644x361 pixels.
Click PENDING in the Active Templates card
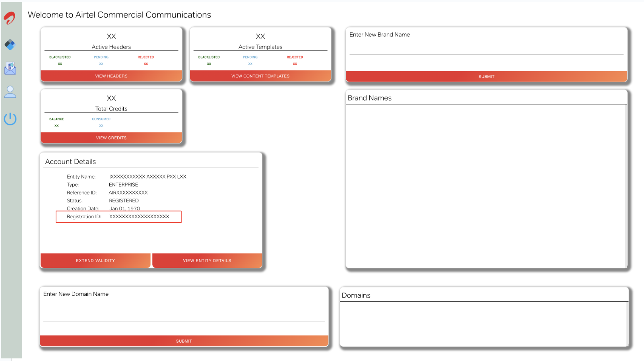[x=250, y=57]
